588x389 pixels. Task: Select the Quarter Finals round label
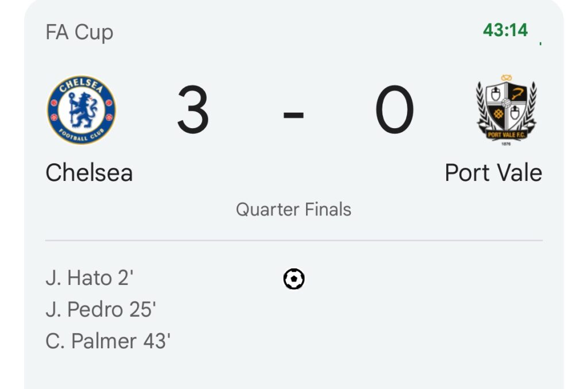tap(293, 209)
